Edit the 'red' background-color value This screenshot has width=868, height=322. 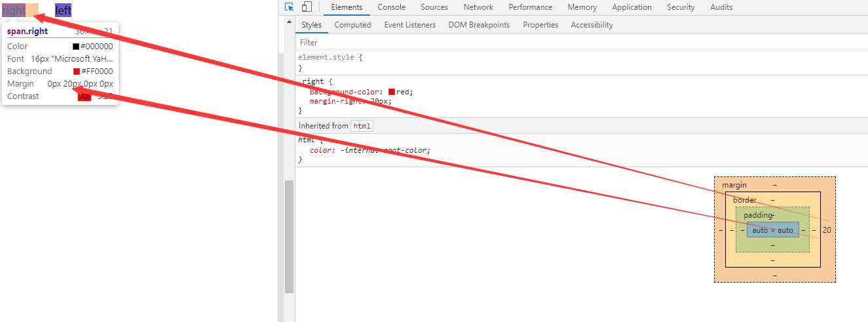(404, 92)
